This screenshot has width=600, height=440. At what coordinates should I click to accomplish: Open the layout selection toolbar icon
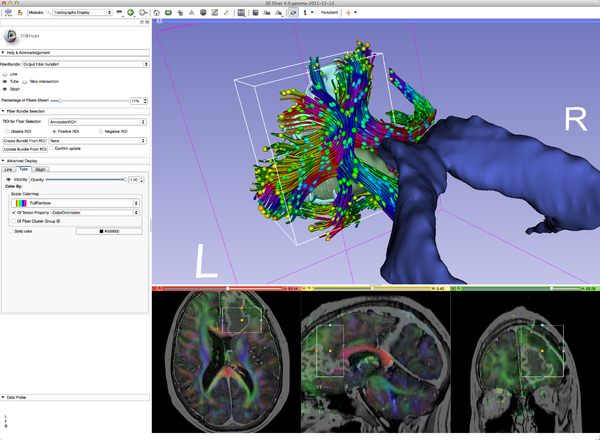(243, 13)
